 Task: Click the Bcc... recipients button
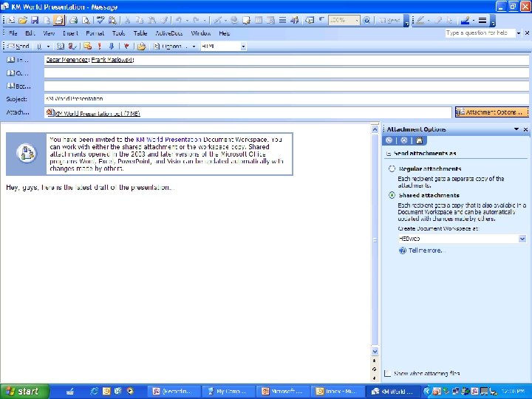coord(18,86)
